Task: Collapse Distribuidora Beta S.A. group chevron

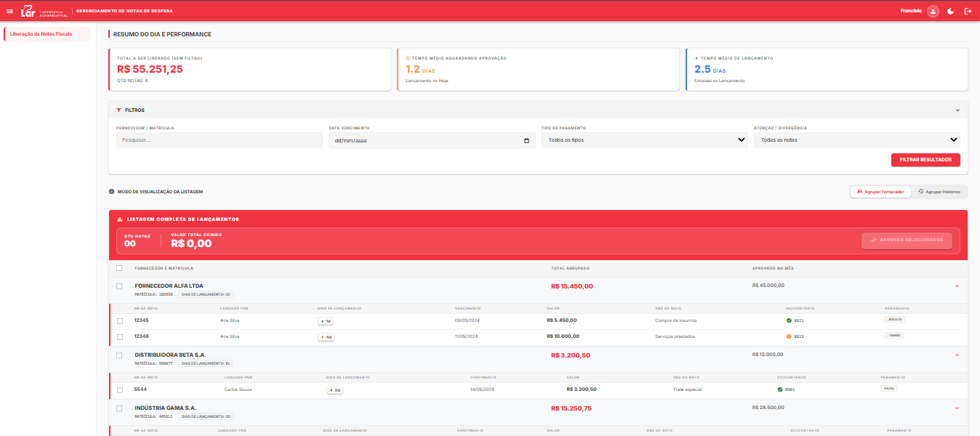Action: [957, 355]
